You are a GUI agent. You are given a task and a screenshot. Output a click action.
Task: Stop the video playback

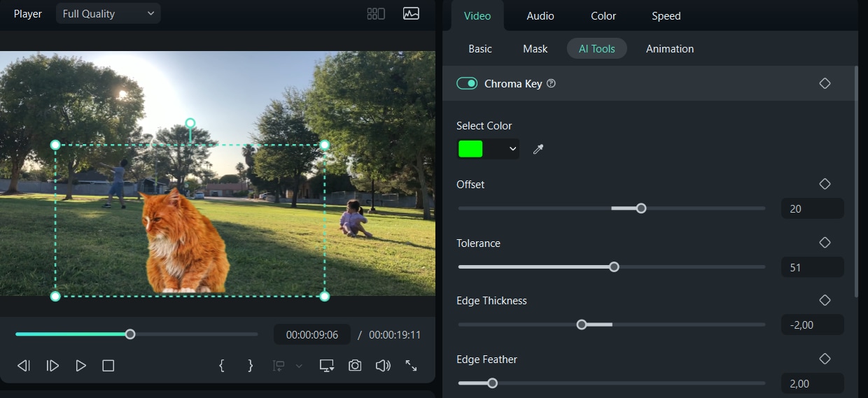coord(108,365)
